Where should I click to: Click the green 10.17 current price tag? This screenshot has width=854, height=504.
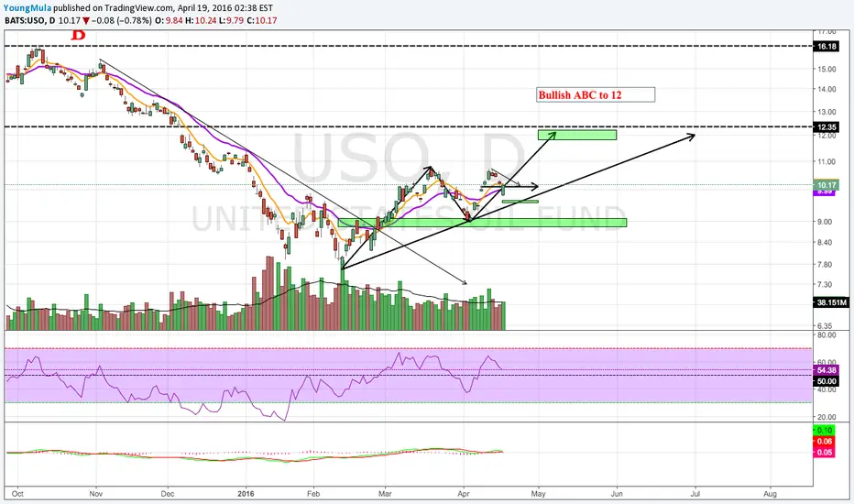(x=827, y=185)
